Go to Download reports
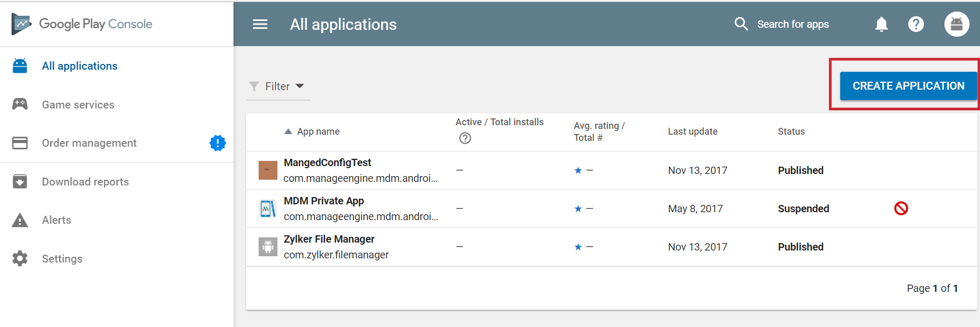The height and width of the screenshot is (327, 980). (x=85, y=182)
